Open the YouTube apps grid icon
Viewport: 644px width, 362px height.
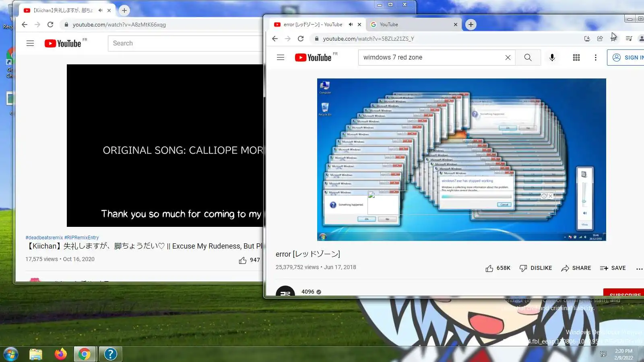click(576, 58)
